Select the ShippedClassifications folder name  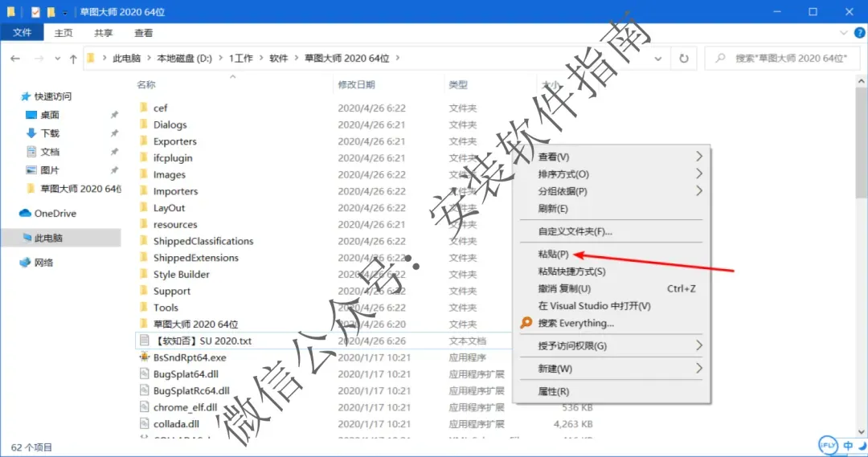[203, 241]
